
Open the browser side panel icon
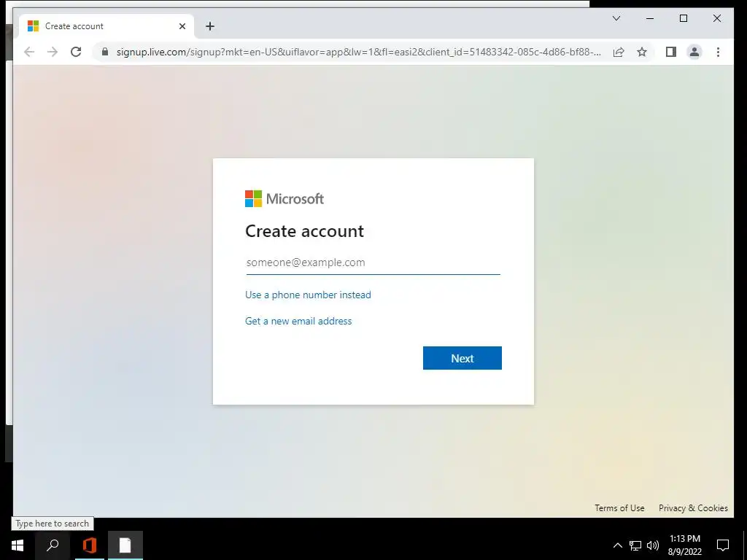[671, 52]
